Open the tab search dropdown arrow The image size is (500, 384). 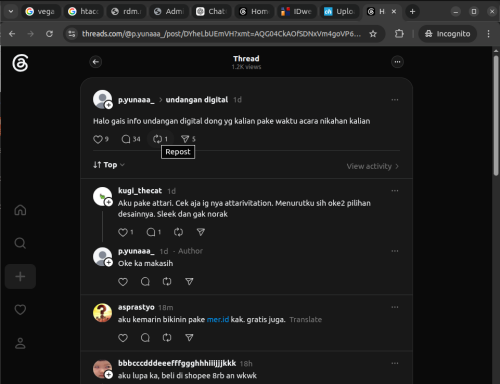tap(11, 12)
